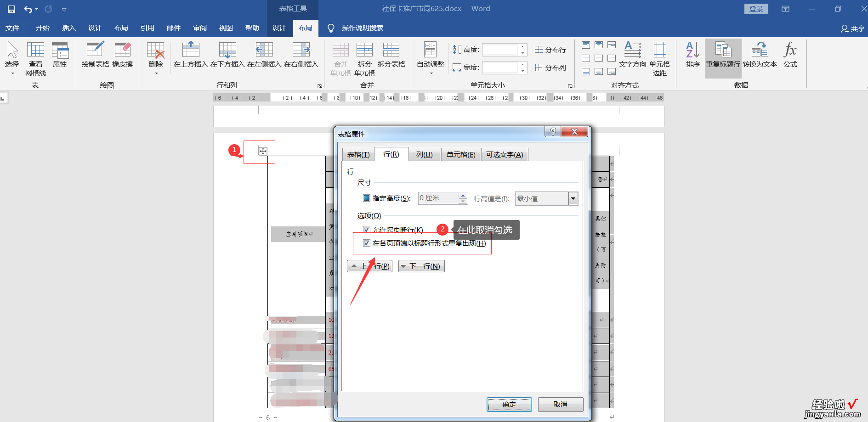Screen dimensions: 868x422
Task: Insert a column to the left
Action: [264, 54]
